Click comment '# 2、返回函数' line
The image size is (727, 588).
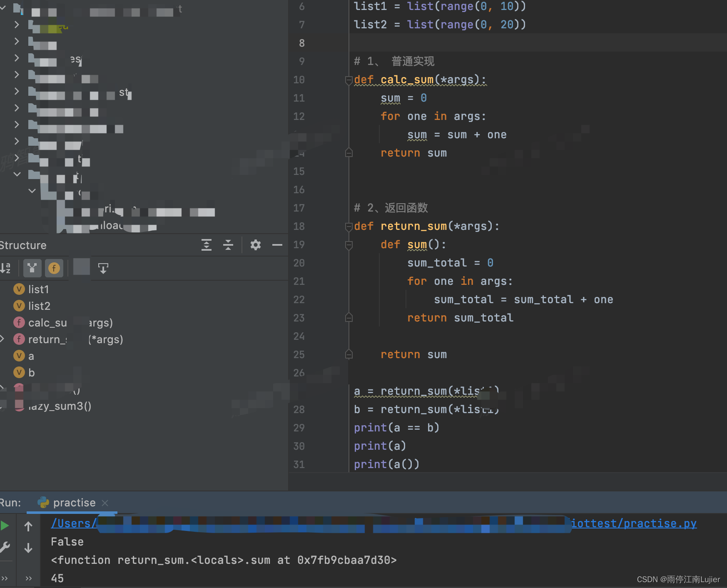391,208
